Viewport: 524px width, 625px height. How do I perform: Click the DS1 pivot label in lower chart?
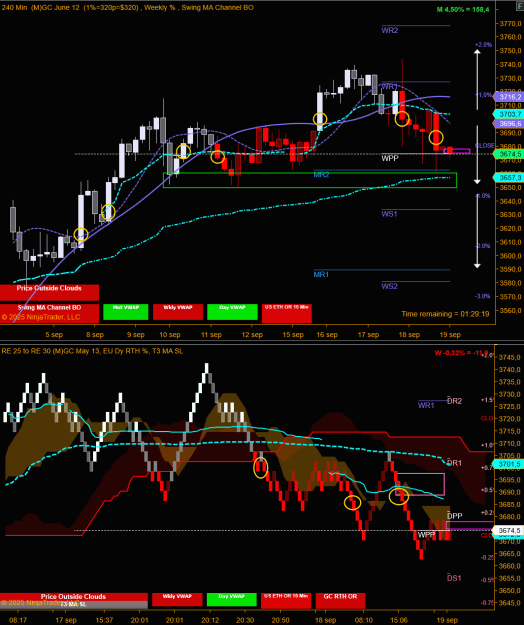[454, 578]
